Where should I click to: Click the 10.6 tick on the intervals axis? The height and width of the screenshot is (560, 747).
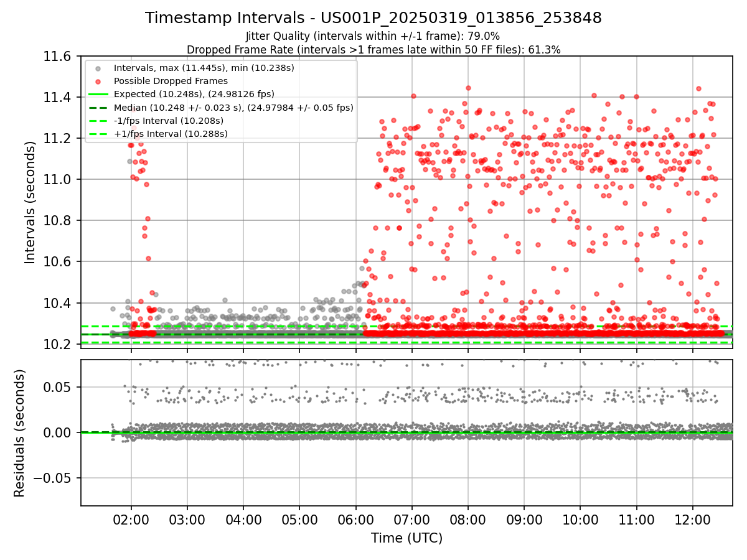pyautogui.click(x=58, y=261)
